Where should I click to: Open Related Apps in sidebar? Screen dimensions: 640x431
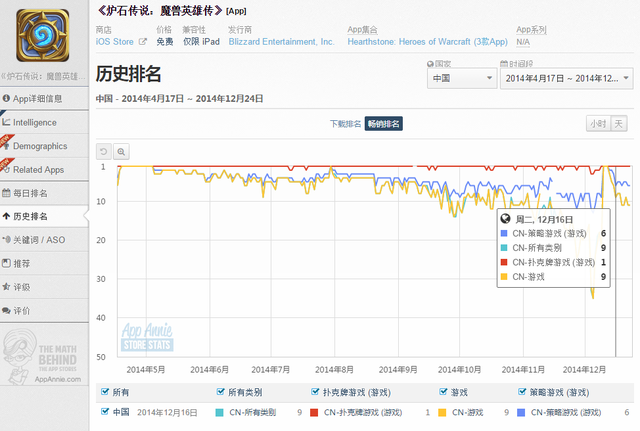pos(44,169)
